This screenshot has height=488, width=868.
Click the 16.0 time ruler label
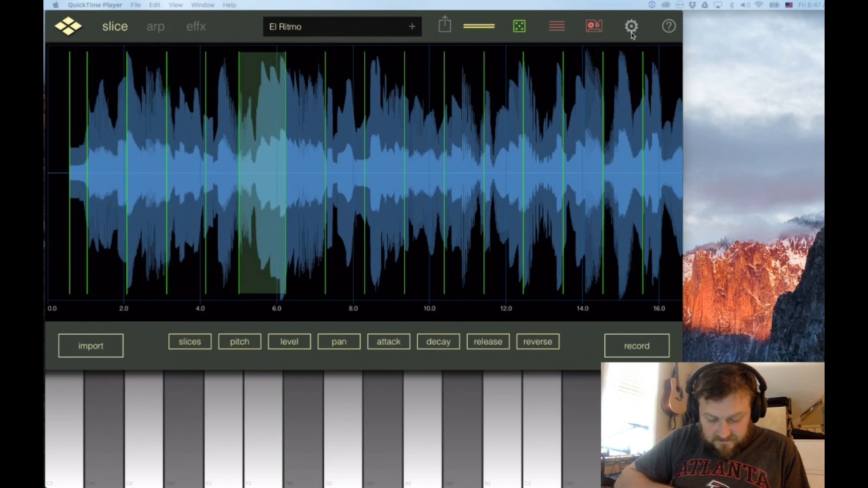[659, 308]
